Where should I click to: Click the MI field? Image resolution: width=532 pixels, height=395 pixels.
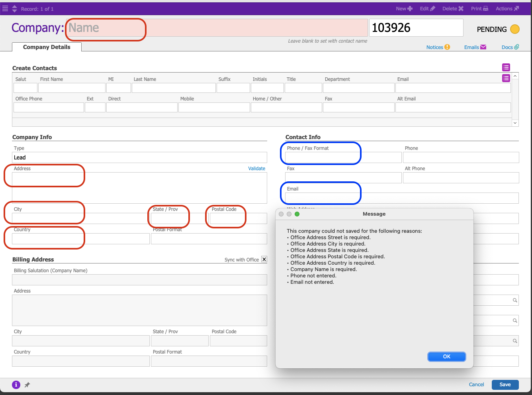click(119, 88)
